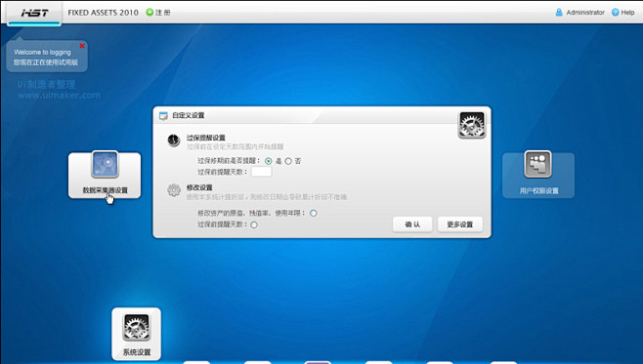This screenshot has height=364, width=643.
Task: Click the 确认 confirm button
Action: [x=412, y=224]
